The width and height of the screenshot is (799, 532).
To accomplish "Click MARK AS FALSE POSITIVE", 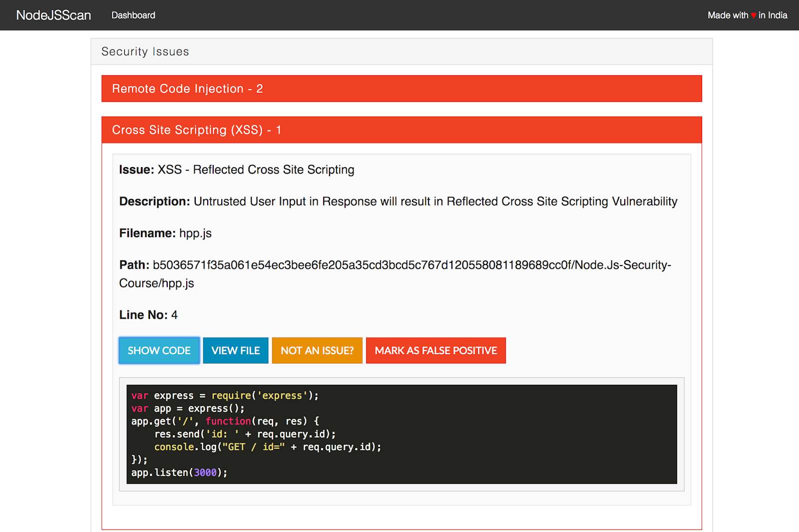I will [x=435, y=350].
